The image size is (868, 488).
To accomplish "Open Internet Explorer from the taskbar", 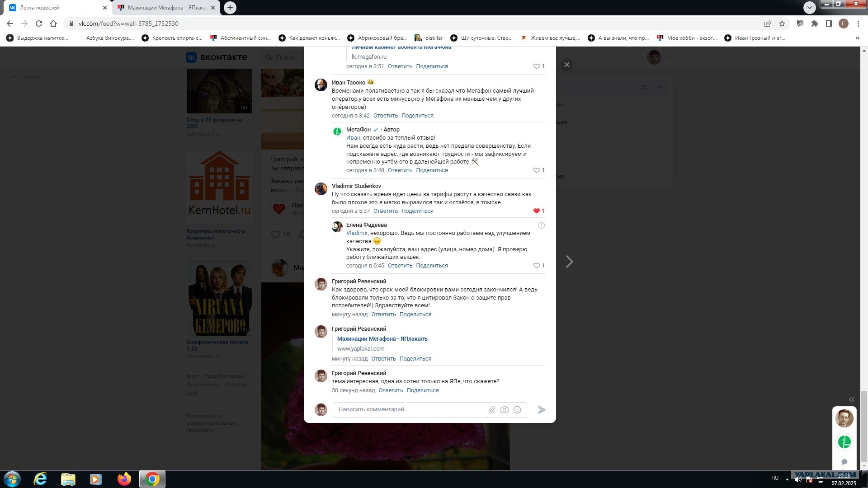I will click(41, 479).
